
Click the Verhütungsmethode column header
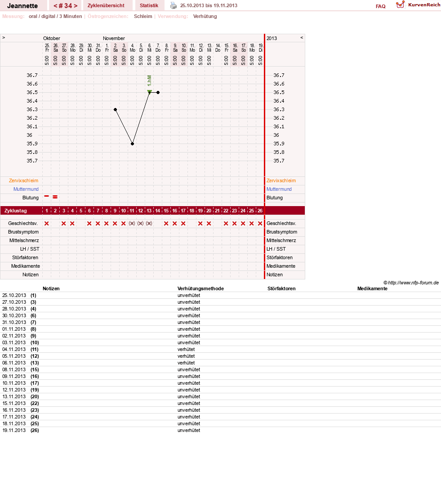[201, 288]
